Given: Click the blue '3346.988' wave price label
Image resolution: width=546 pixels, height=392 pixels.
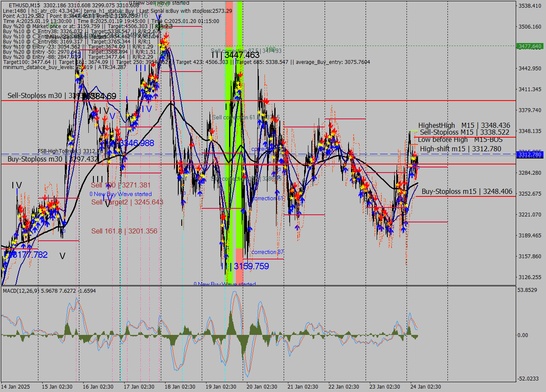Looking at the screenshot, I should tap(136, 143).
